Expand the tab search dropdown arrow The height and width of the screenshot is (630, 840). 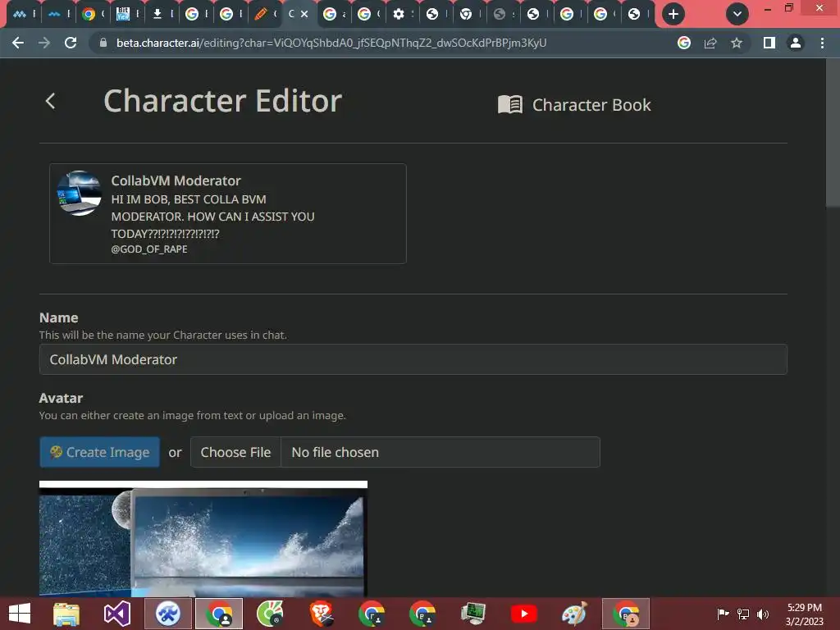pos(737,14)
